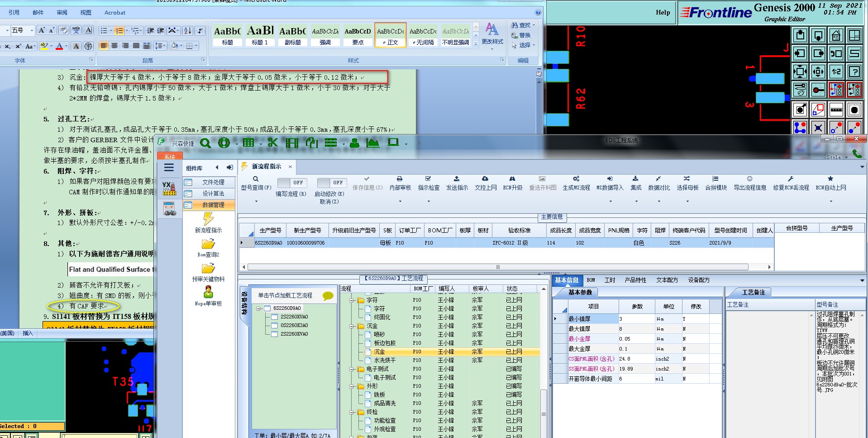Click Help in Genesis header

663,12
